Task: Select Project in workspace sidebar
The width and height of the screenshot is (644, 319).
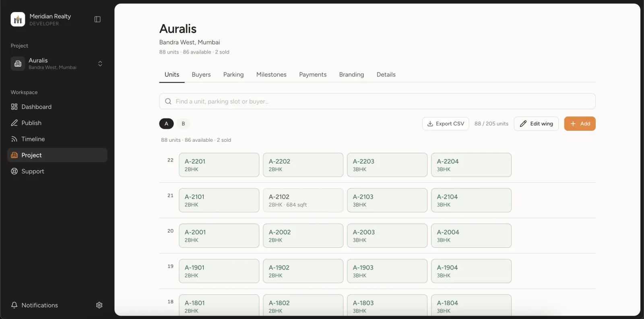Action: pyautogui.click(x=57, y=155)
